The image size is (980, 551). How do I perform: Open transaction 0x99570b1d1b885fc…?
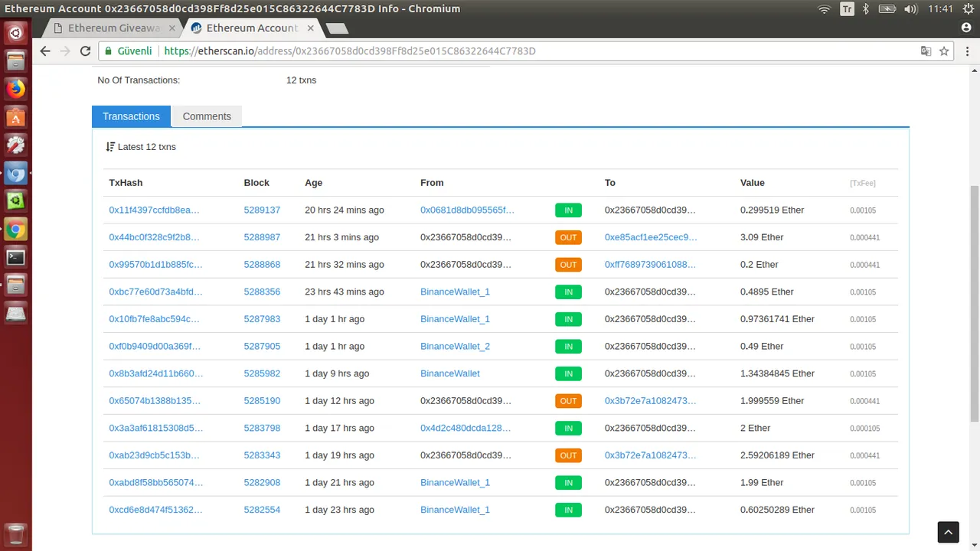pos(155,264)
